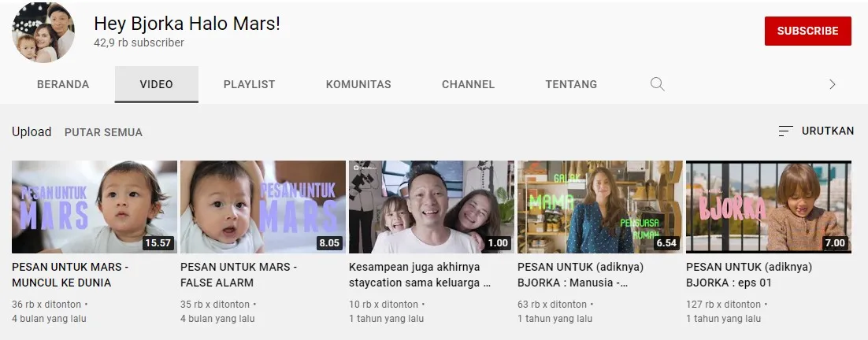The image size is (868, 340).
Task: Click the 8.05 duration badge
Action: [328, 242]
